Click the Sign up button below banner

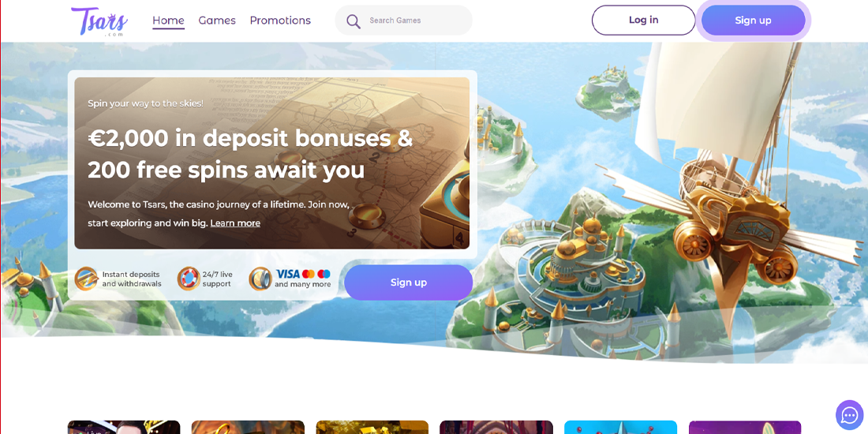pyautogui.click(x=409, y=282)
